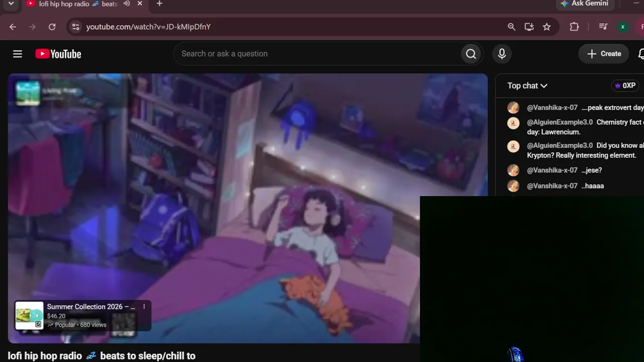Click AlguienExample3.0 avatar beside Krypton message
The width and height of the screenshot is (644, 362).
pos(513,146)
